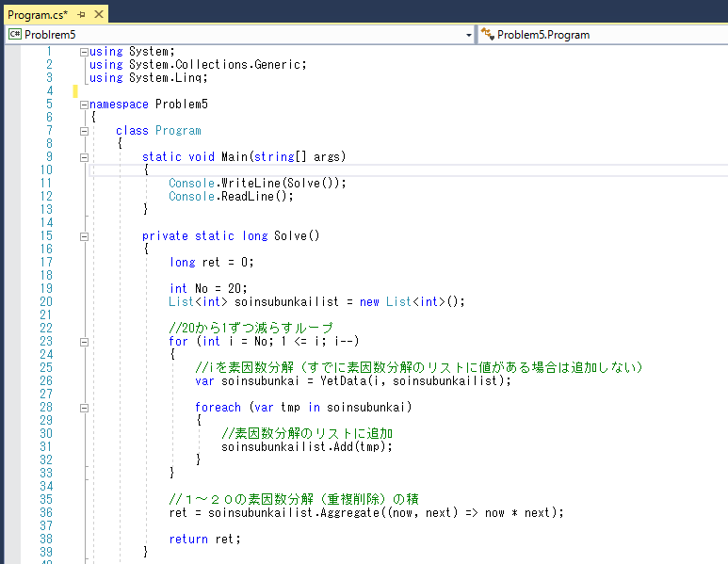Close the Program.cs tab

point(99,14)
